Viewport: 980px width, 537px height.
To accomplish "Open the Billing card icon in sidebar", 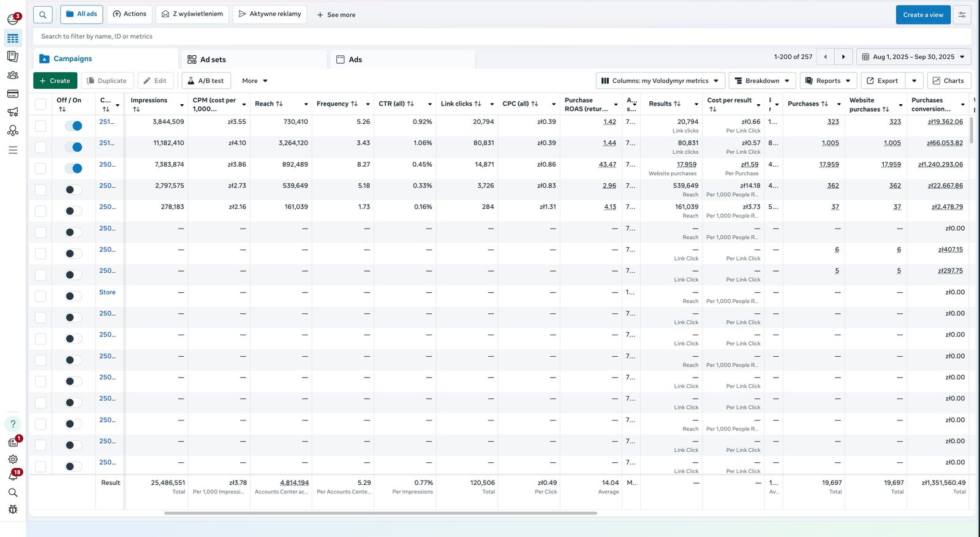I will click(13, 94).
